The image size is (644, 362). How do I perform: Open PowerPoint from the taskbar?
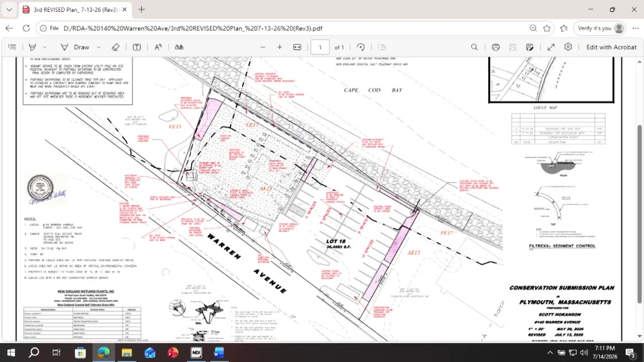point(173,352)
